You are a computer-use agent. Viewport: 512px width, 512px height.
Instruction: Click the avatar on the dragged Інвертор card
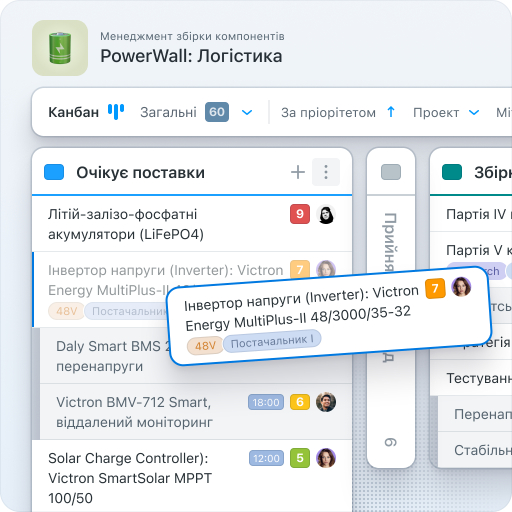pos(461,286)
